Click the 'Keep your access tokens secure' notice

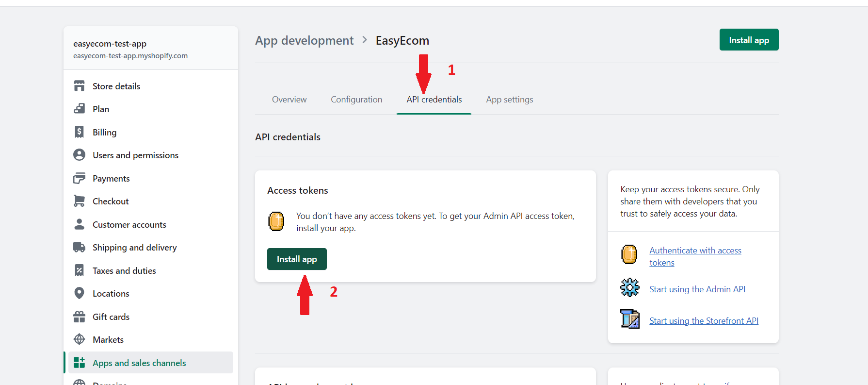point(690,201)
